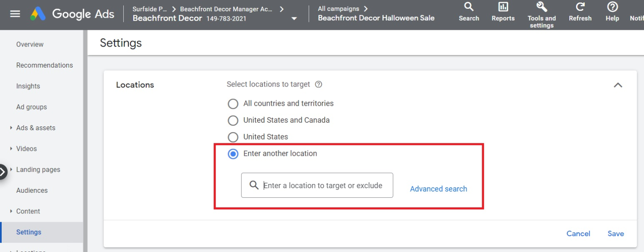Open the account selector dropdown arrow
The height and width of the screenshot is (252, 644).
[293, 19]
